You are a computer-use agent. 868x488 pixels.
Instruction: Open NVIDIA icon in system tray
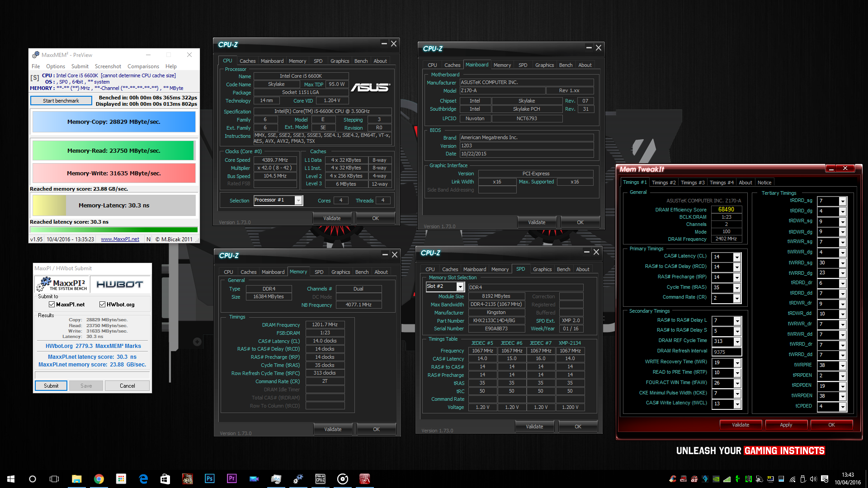tap(716, 479)
